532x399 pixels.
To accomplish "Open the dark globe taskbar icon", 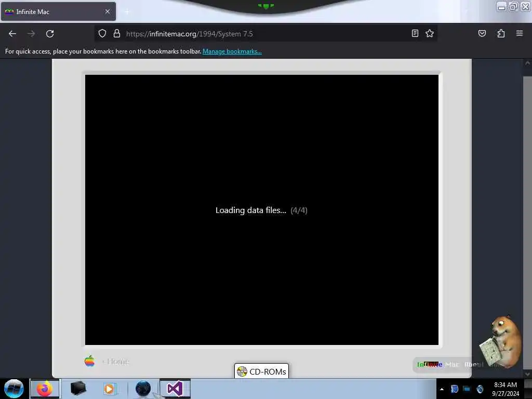I will coord(143,389).
